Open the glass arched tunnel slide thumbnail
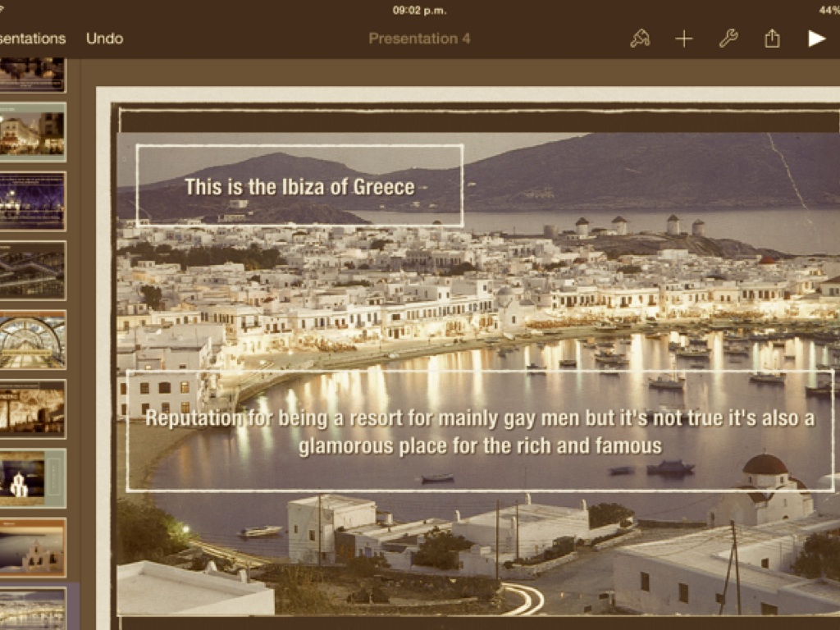Image resolution: width=840 pixels, height=630 pixels. [x=32, y=340]
